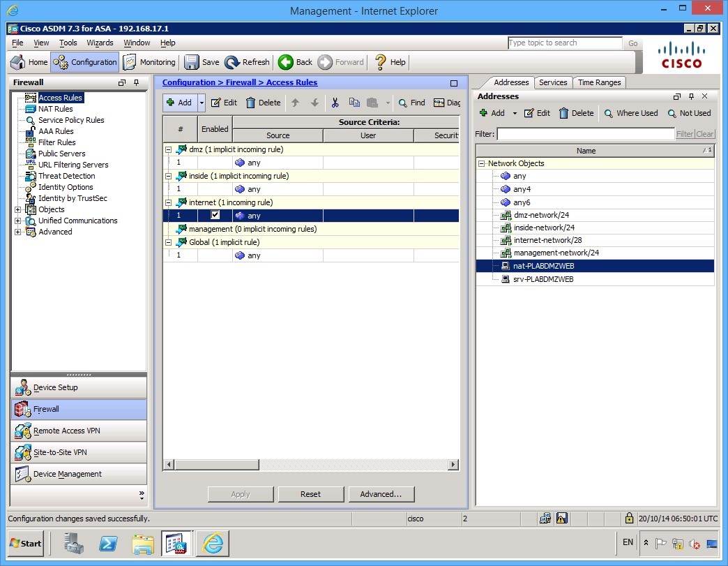Switch to the Services tab
The width and height of the screenshot is (728, 566).
point(553,82)
